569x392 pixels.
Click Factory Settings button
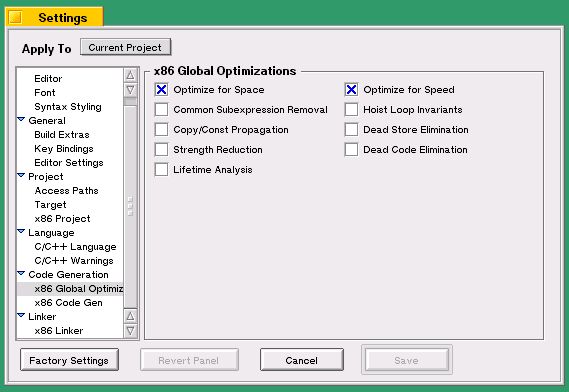pos(69,360)
